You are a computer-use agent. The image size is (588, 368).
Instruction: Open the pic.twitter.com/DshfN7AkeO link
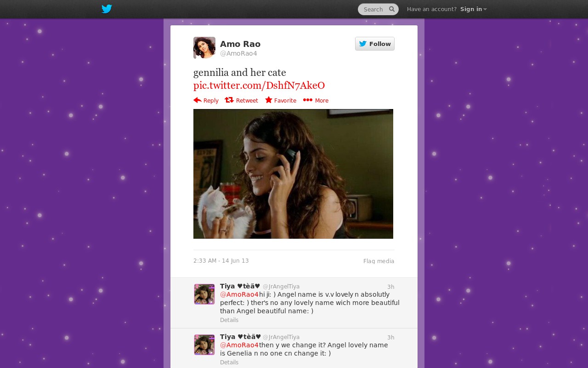(x=259, y=85)
